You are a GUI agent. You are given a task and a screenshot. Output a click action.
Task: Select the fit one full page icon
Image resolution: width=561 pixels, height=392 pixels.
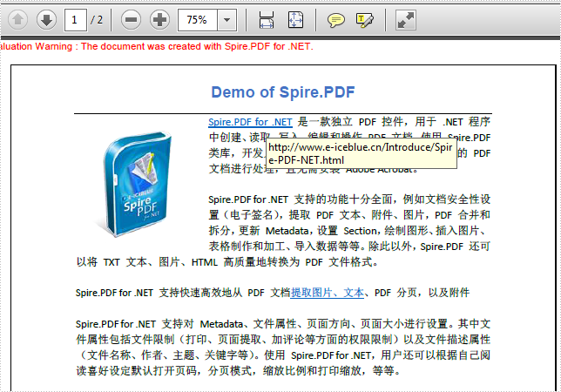coord(296,19)
